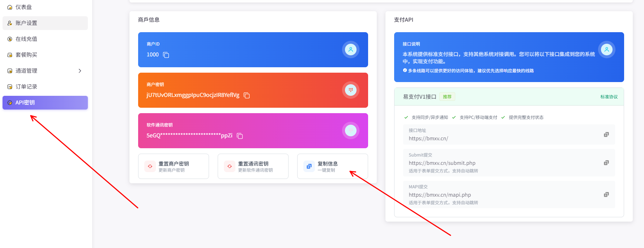Click the 账户设置 user icon

[x=10, y=23]
